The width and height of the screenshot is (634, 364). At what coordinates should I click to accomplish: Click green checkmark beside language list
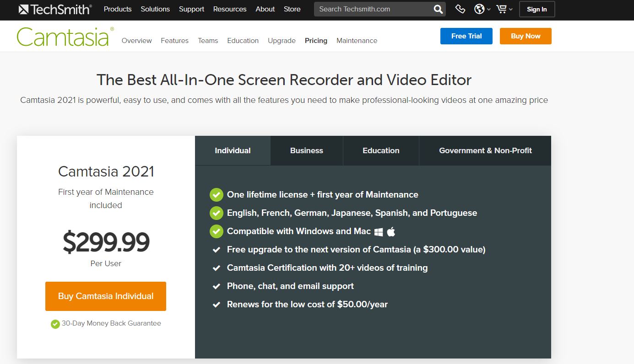pos(216,213)
